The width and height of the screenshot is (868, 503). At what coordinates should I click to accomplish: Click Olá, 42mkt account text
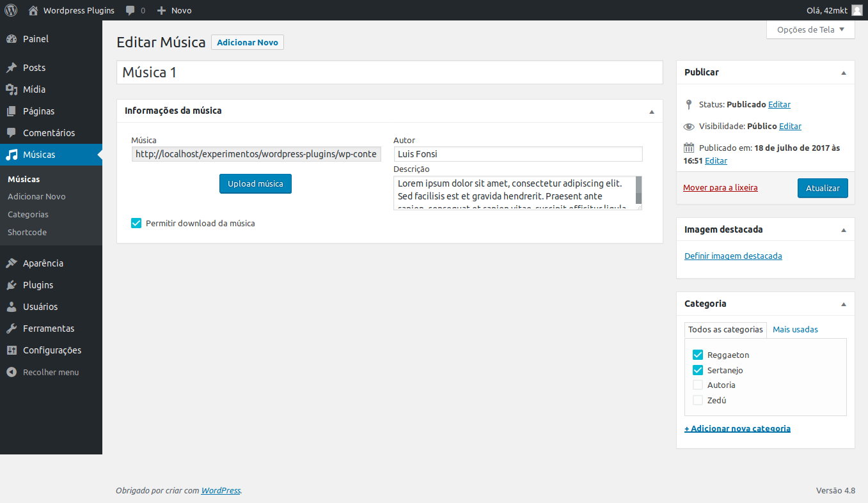827,10
